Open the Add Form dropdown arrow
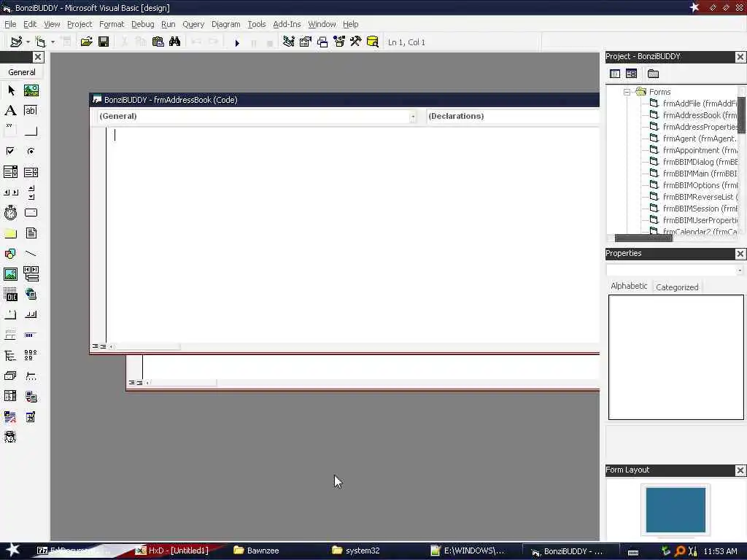747x560 pixels. pos(53,42)
